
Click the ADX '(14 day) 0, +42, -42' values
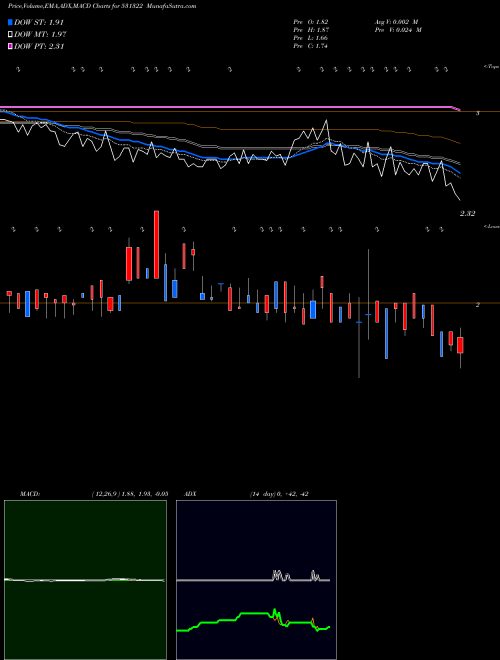[x=278, y=494]
